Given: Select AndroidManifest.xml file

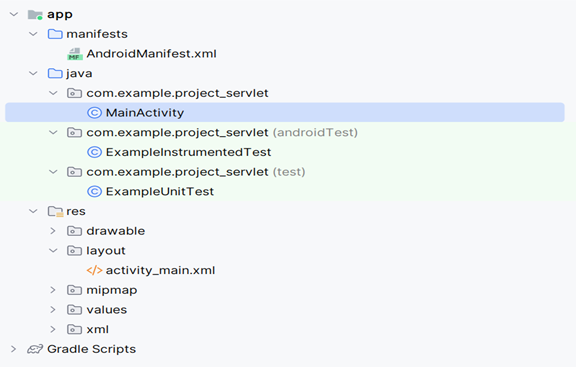Looking at the screenshot, I should pos(151,54).
